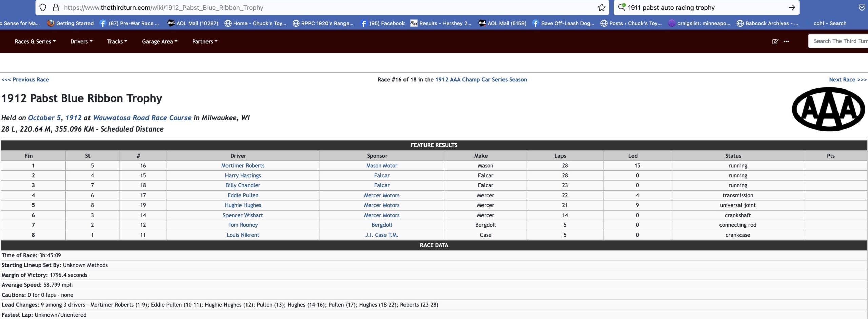This screenshot has height=319, width=868.
Task: Open the Pocket save icon
Action: [x=862, y=7]
